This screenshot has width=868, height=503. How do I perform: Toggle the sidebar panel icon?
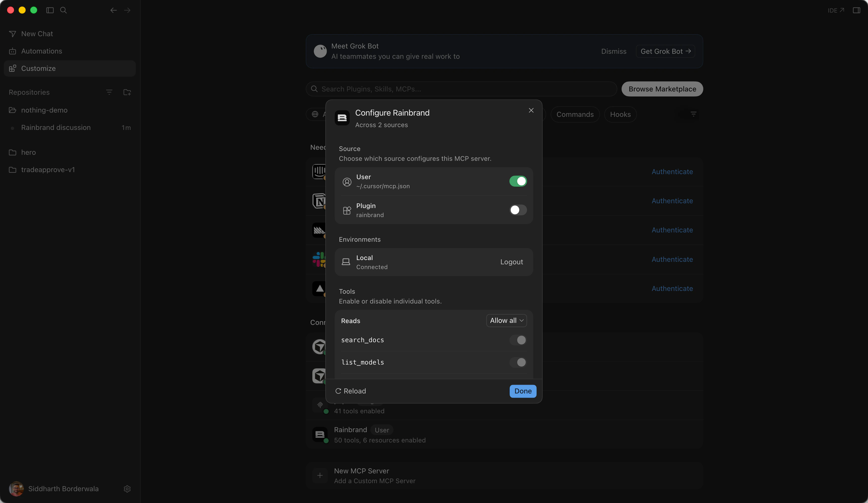click(x=50, y=10)
